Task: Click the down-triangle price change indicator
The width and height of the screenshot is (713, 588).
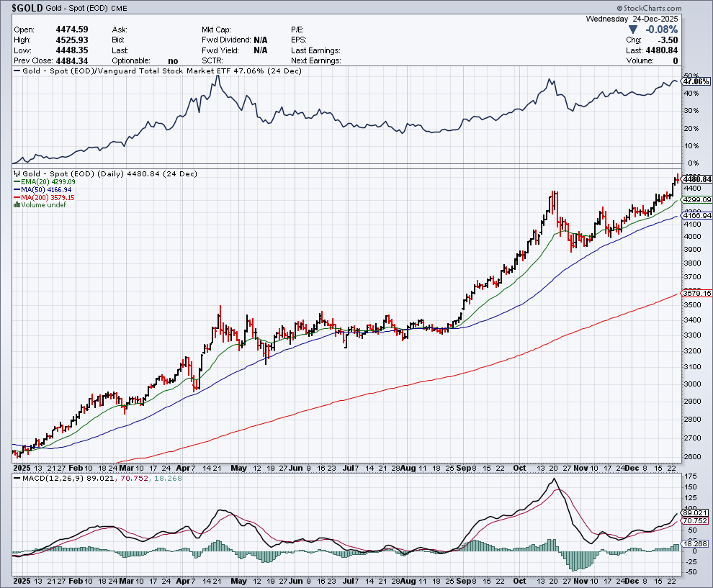Action: tap(633, 30)
